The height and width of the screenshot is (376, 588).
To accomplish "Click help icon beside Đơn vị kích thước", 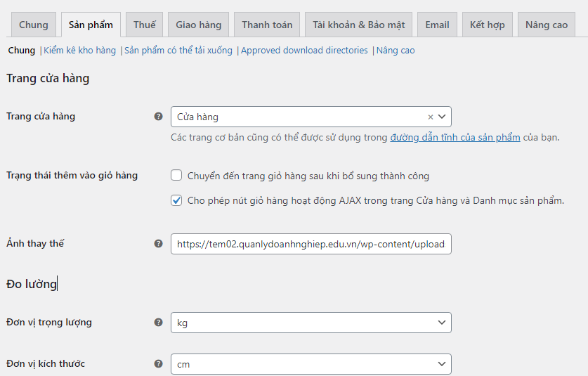I will (158, 364).
